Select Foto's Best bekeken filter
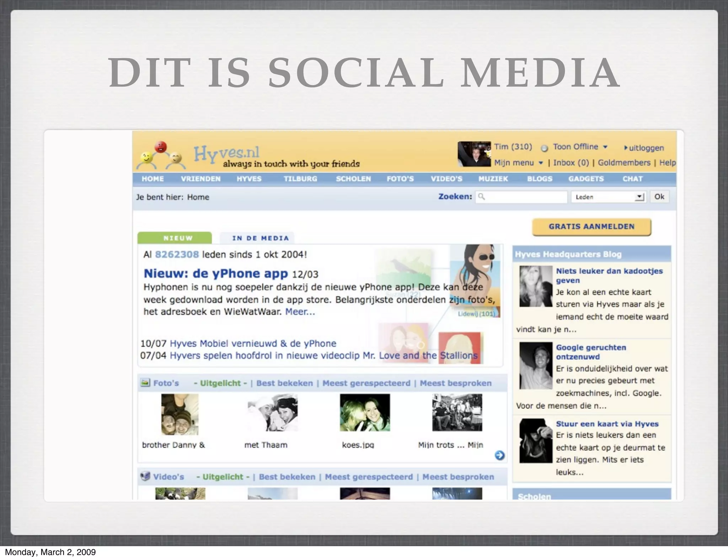728x560 pixels. click(284, 383)
